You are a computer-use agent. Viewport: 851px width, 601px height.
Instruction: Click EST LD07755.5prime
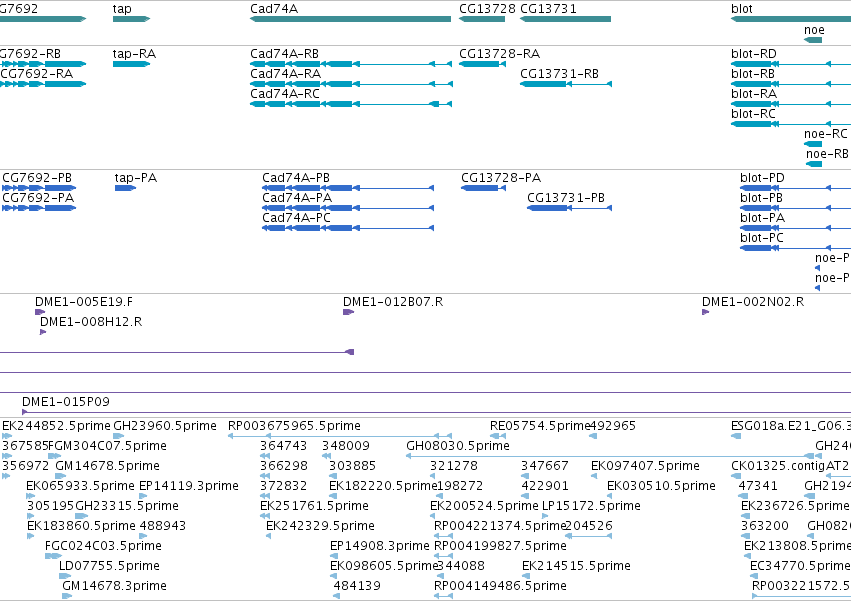tap(110, 566)
